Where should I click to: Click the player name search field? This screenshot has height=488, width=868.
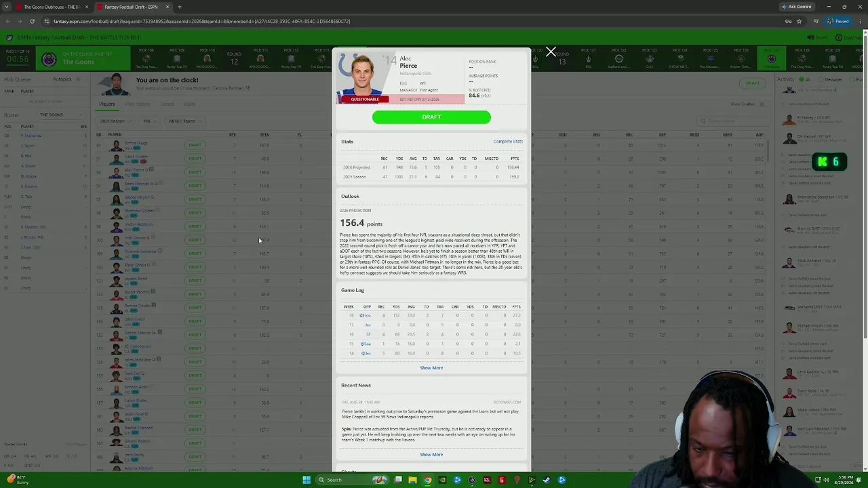pyautogui.click(x=732, y=121)
